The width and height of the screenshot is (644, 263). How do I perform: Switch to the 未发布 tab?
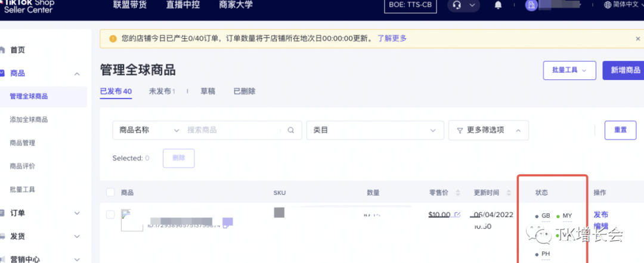[161, 91]
